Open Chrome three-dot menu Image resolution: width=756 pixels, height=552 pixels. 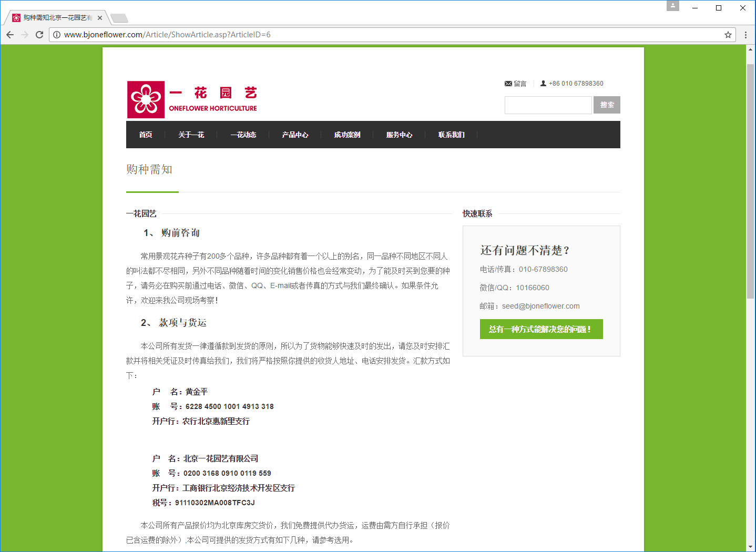click(x=745, y=35)
